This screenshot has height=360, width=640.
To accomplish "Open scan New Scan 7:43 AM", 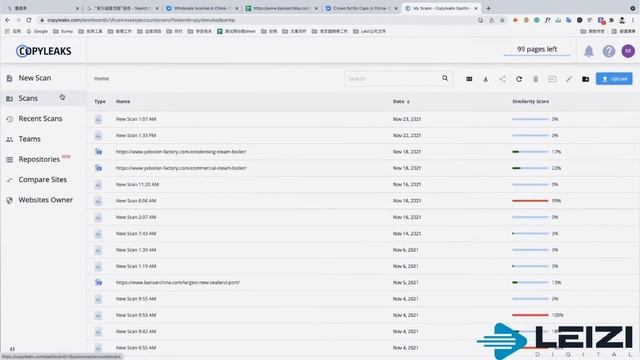I will (x=136, y=233).
